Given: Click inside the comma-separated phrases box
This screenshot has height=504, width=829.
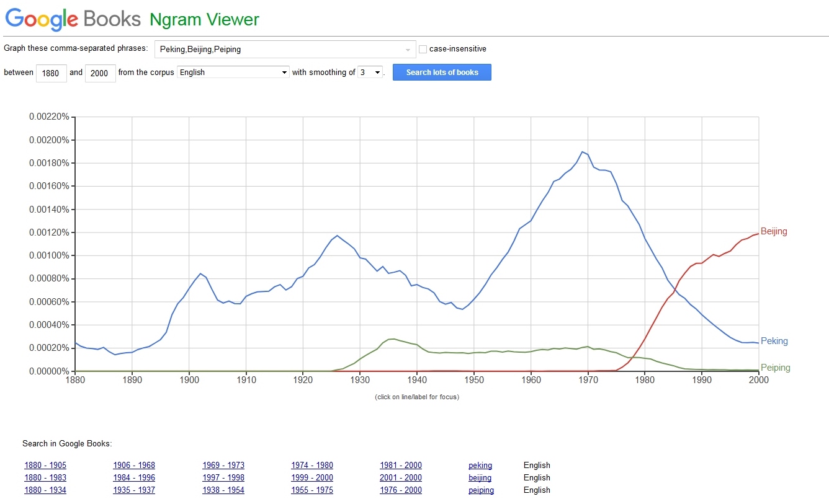Looking at the screenshot, I should 279,50.
